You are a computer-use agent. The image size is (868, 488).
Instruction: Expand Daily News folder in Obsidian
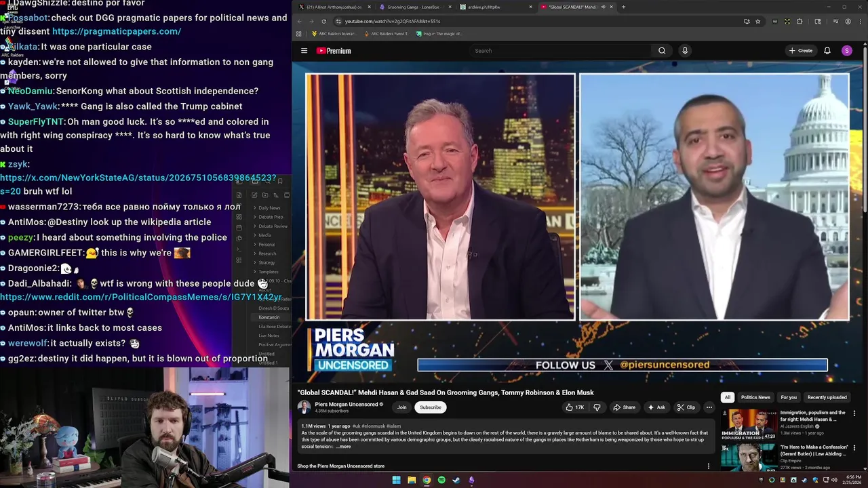pyautogui.click(x=269, y=208)
